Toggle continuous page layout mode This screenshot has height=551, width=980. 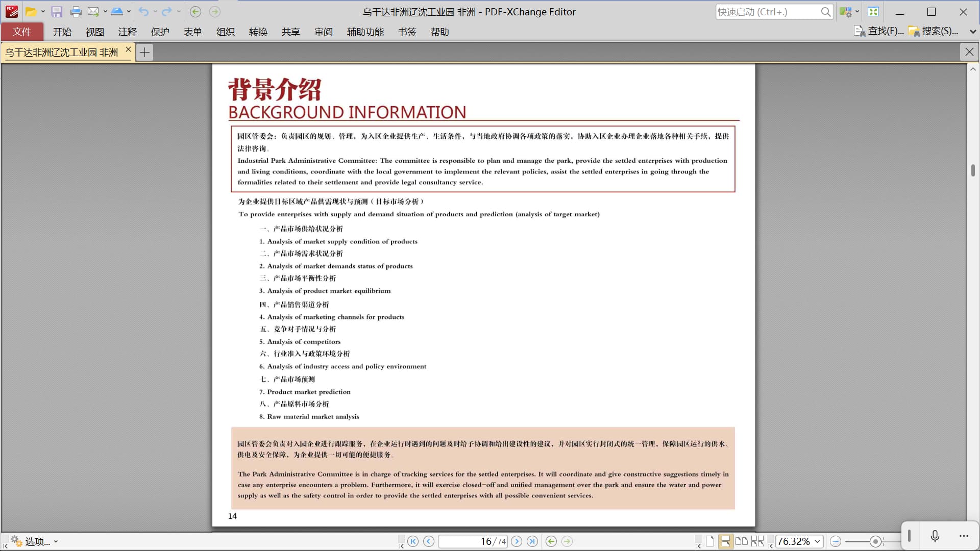(x=725, y=541)
